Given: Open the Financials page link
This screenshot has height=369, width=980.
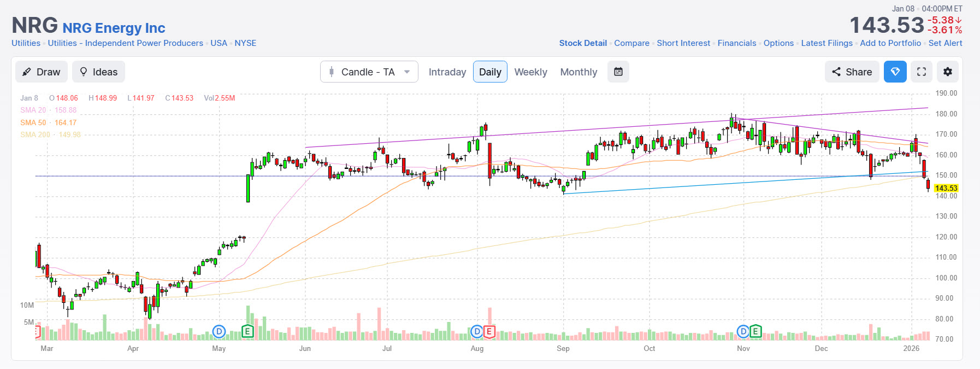Looking at the screenshot, I should coord(736,43).
